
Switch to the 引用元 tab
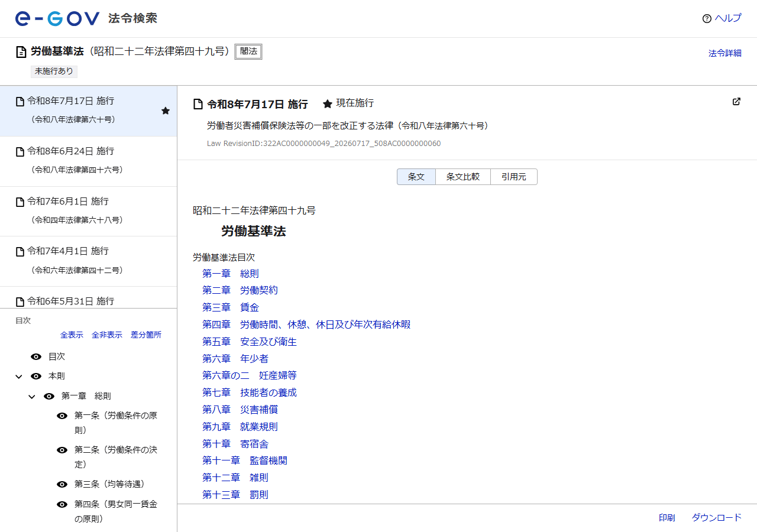(x=514, y=177)
